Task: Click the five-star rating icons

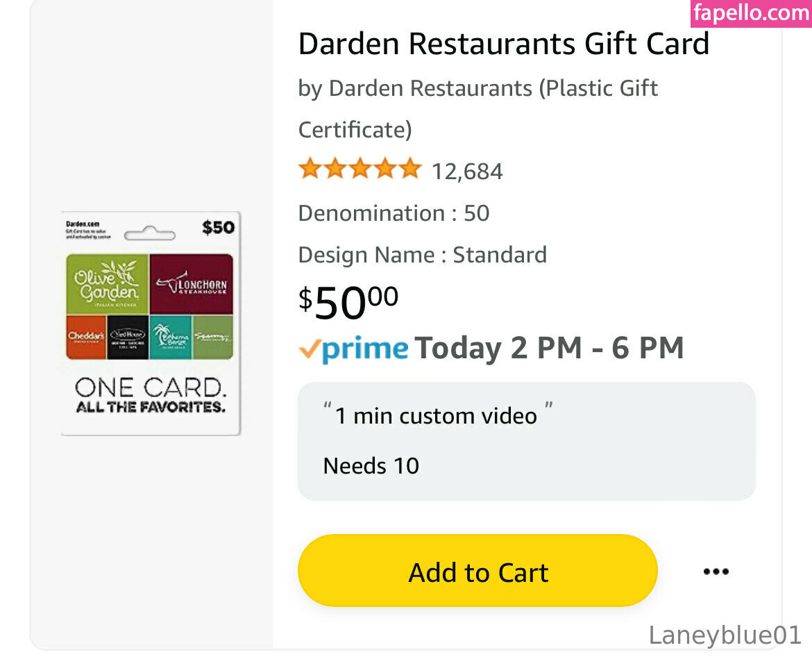Action: pos(360,169)
